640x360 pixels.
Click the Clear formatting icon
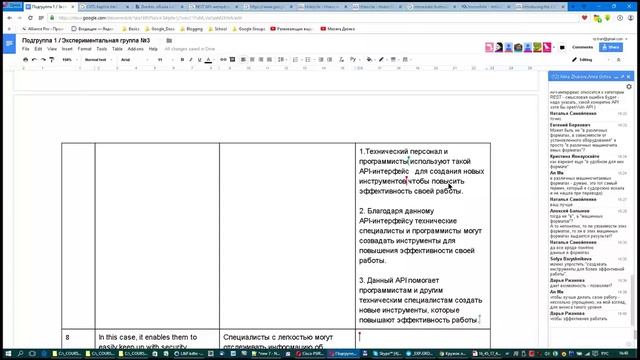(x=341, y=60)
